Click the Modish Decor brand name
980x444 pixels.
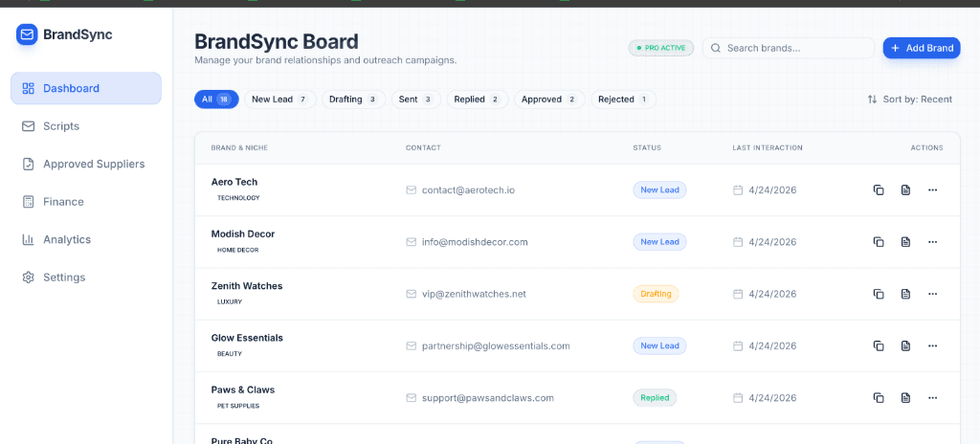point(243,233)
